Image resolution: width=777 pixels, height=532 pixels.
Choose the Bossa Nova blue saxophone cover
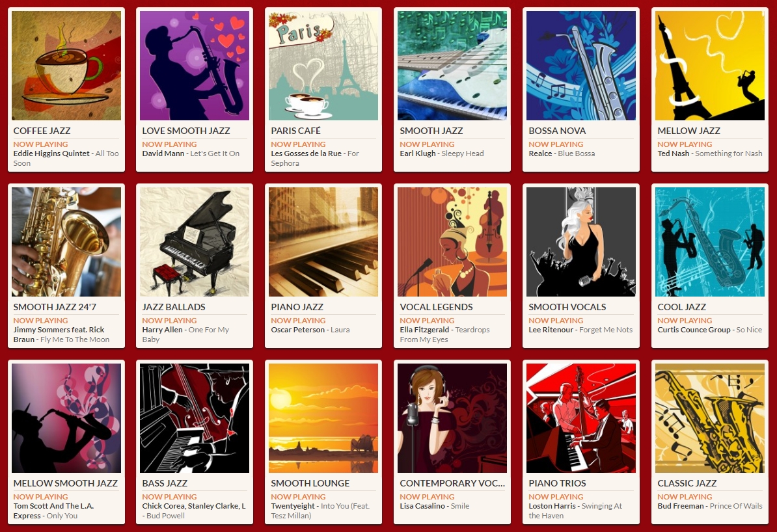click(581, 66)
